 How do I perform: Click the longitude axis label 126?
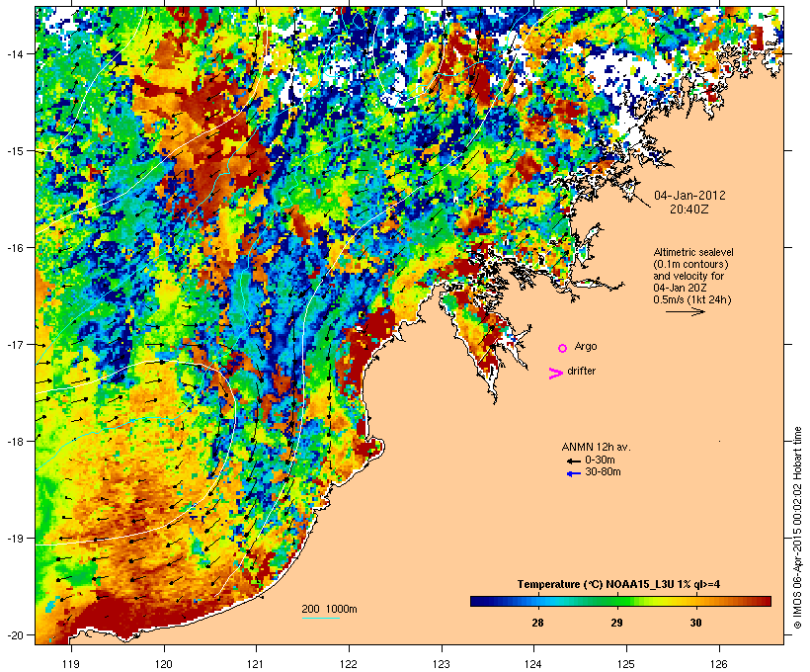coord(719,664)
